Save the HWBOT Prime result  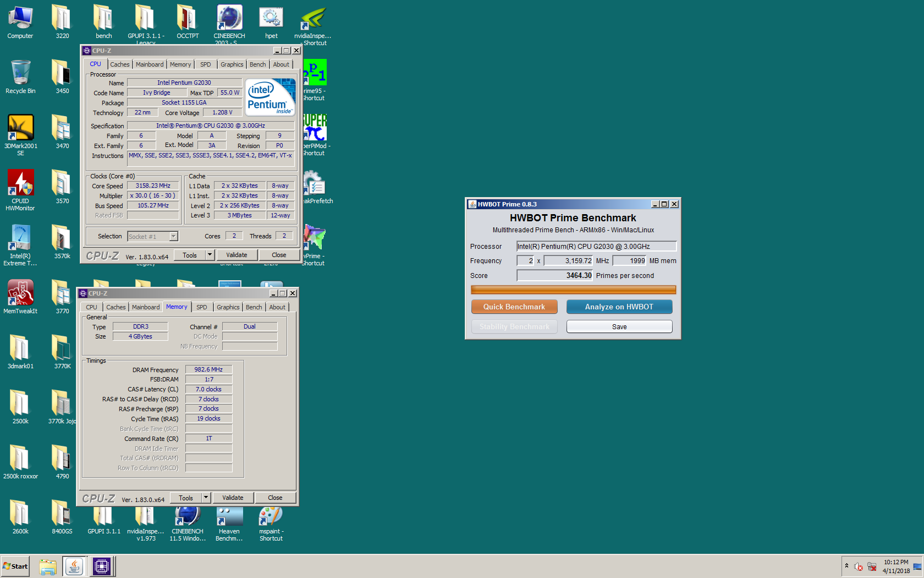pyautogui.click(x=619, y=326)
